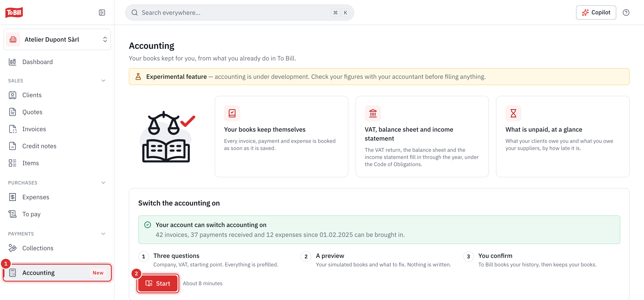644x300 pixels.
Task: Collapse the PAYMENTS section chevron
Action: point(103,234)
